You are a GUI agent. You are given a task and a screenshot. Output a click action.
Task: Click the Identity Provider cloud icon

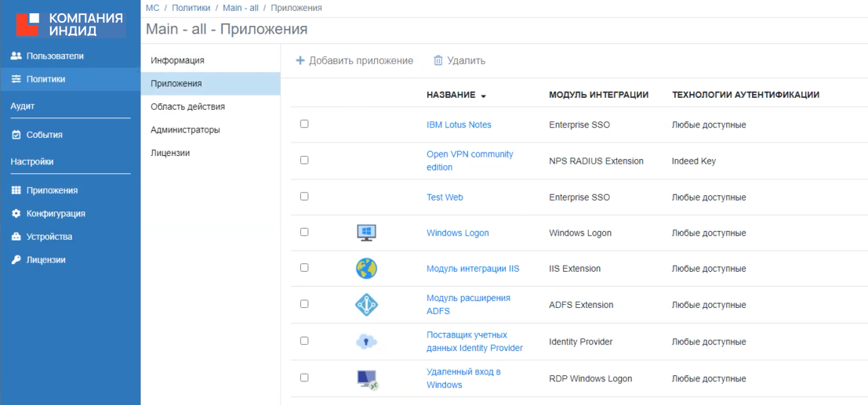tap(366, 342)
